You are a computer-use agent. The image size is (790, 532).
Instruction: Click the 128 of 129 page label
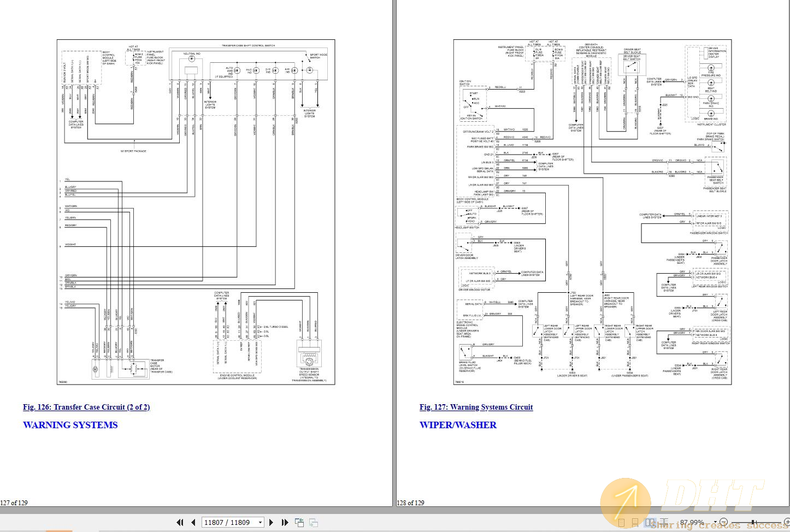point(410,503)
